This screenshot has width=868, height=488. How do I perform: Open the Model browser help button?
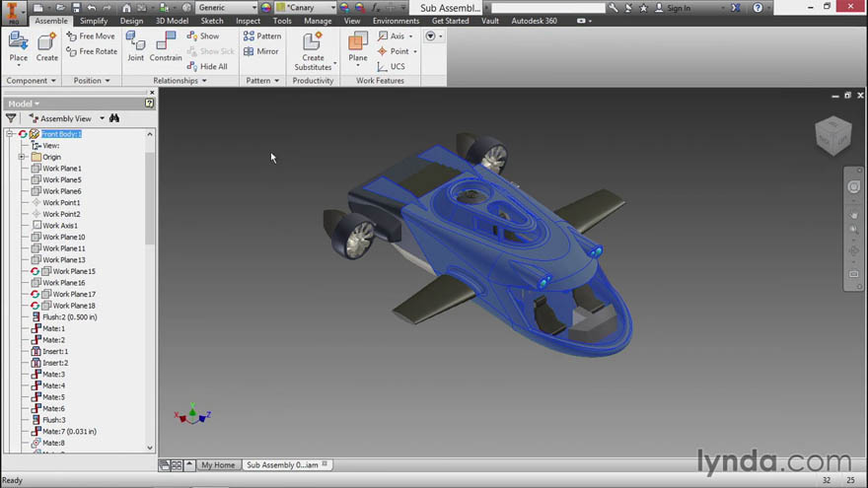pyautogui.click(x=150, y=104)
